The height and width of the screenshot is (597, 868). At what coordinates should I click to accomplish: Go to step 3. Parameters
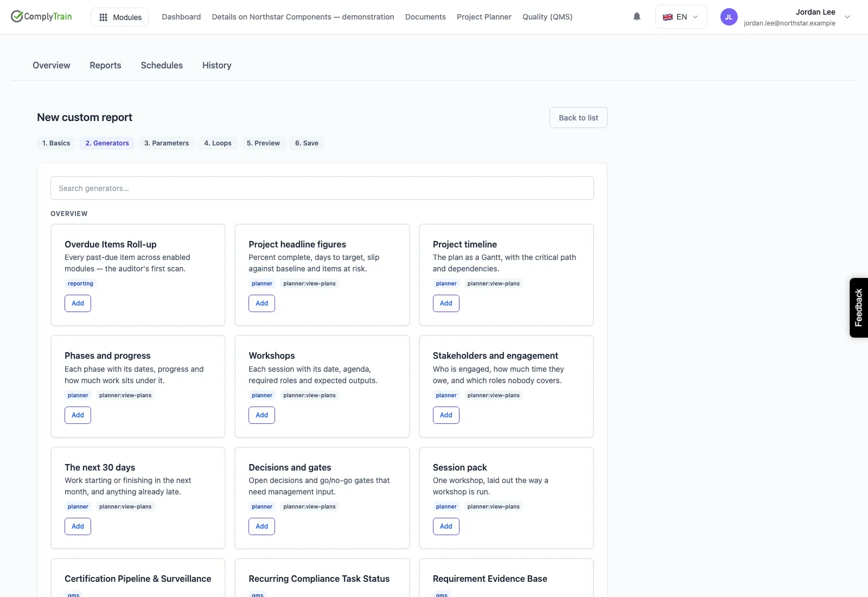tap(167, 143)
